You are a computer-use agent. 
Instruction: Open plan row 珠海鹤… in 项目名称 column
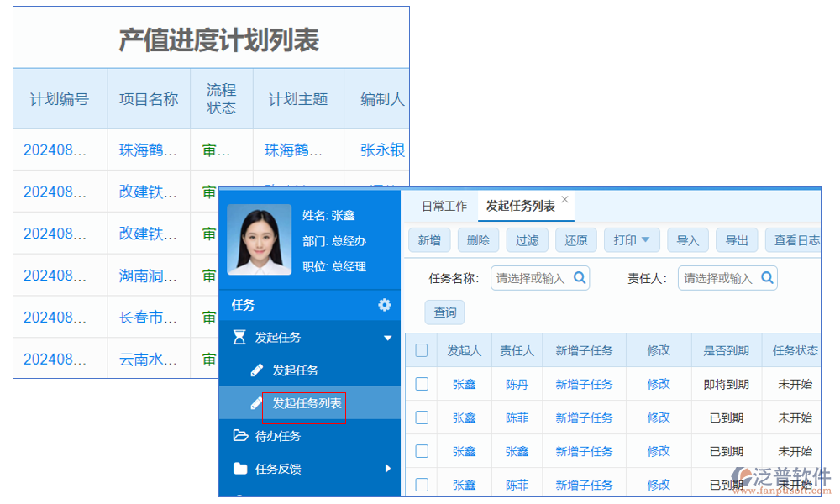pyautogui.click(x=148, y=150)
